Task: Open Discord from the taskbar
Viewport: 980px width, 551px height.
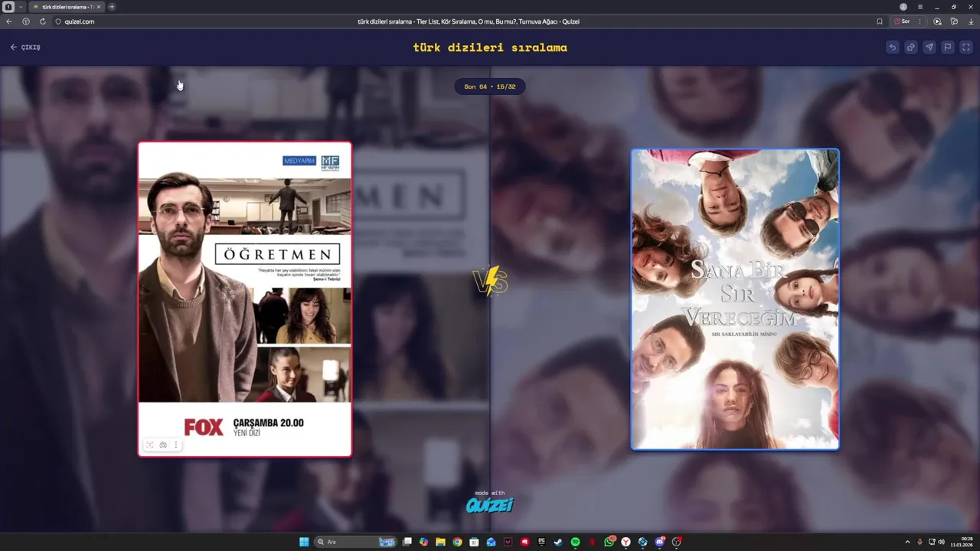Action: (x=660, y=542)
